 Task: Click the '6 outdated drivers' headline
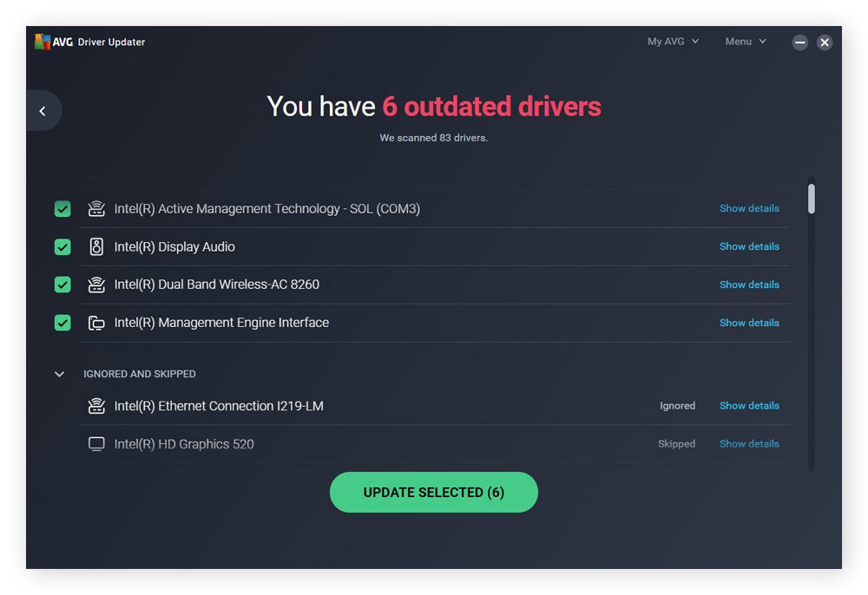click(x=491, y=106)
